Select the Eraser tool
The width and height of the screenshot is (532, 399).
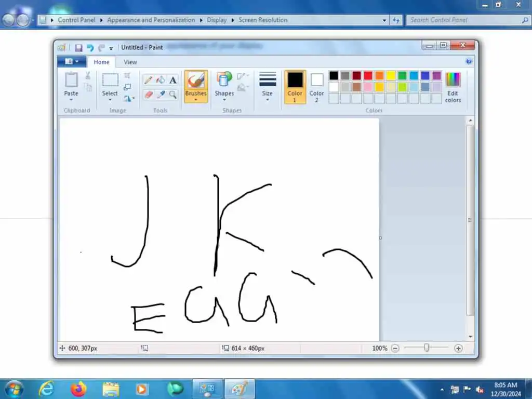point(148,95)
